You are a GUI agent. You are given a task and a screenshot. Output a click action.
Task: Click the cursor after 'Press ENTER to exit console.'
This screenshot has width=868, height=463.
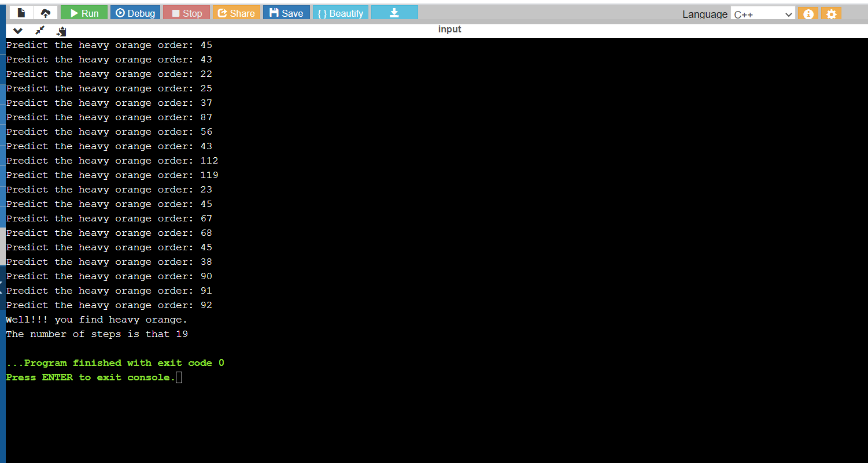pyautogui.click(x=179, y=377)
